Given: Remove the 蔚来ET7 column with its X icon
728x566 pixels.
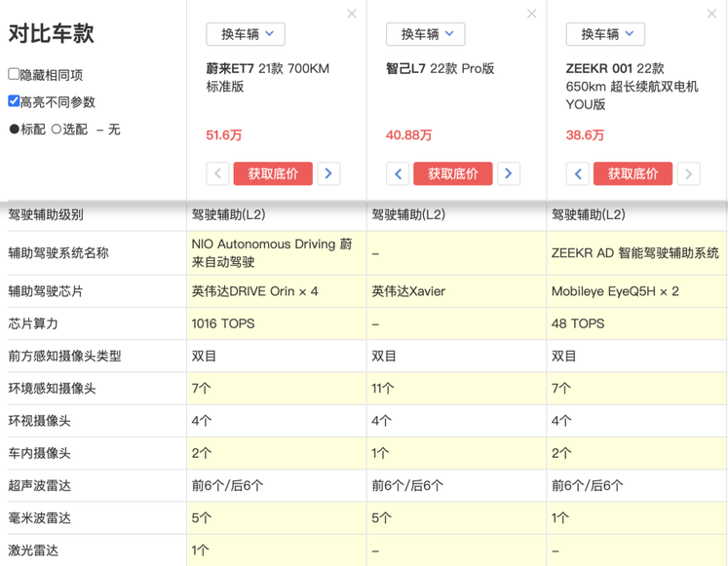Looking at the screenshot, I should click(x=352, y=14).
